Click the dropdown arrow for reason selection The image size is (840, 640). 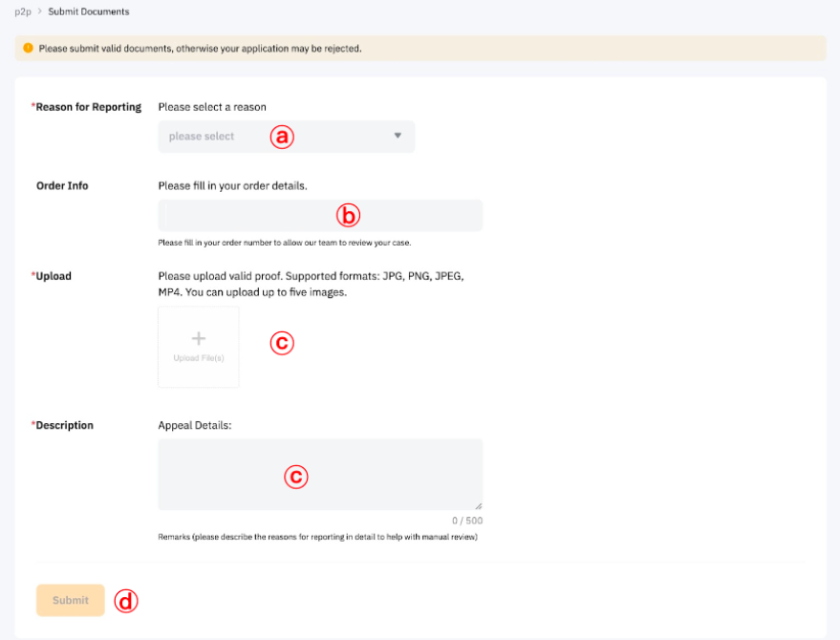point(398,136)
